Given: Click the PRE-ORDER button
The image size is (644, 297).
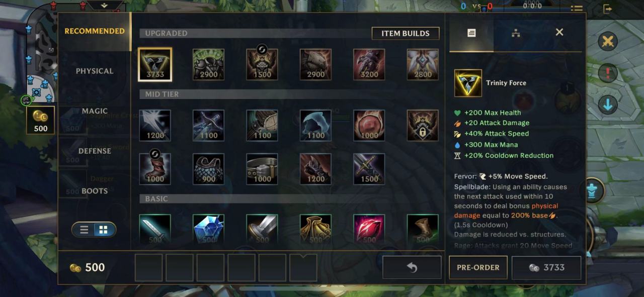Looking at the screenshot, I should [x=478, y=267].
